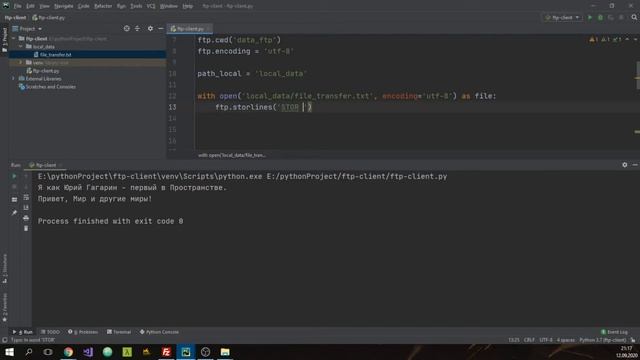This screenshot has height=360, width=640.
Task: Open Search Everywhere magnifier icon
Action: click(x=634, y=18)
